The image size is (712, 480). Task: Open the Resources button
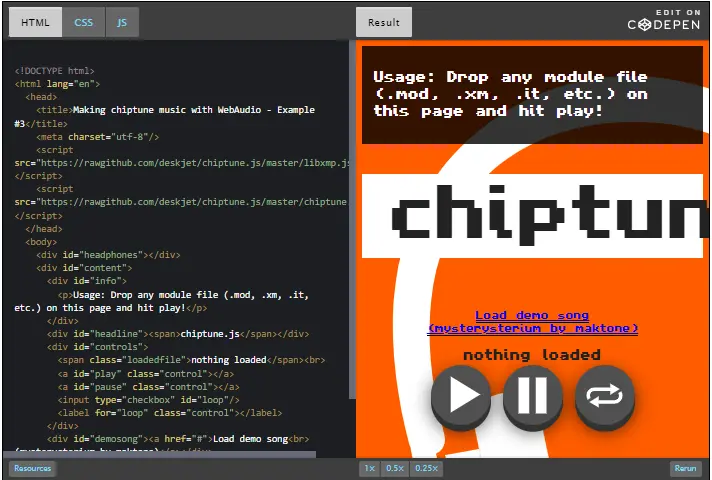click(x=32, y=468)
